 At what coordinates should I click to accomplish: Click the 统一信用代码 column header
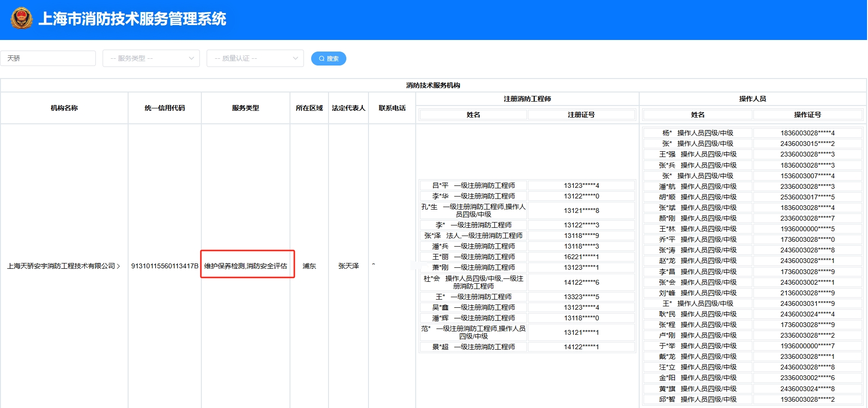165,108
